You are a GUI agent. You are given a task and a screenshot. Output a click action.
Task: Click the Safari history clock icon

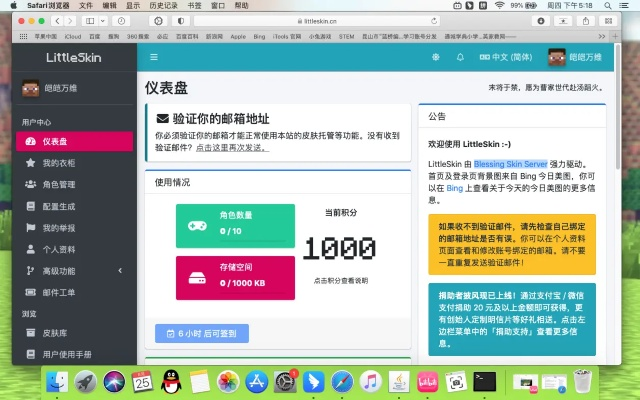[x=121, y=21]
